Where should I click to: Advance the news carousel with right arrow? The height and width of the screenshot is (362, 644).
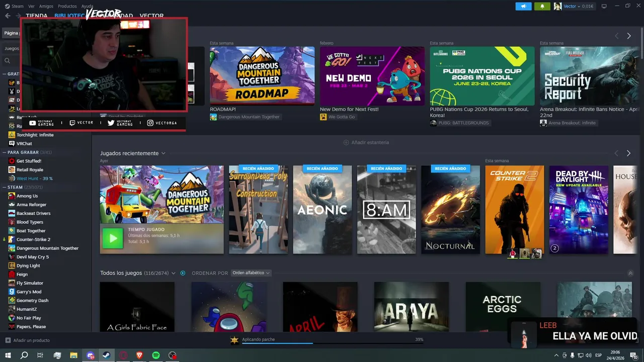[628, 36]
